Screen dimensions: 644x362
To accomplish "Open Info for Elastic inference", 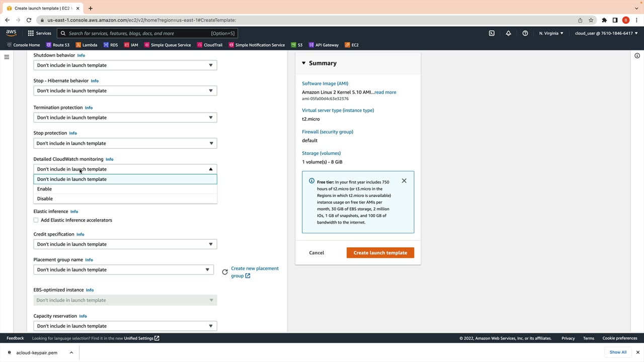I will coord(74,212).
